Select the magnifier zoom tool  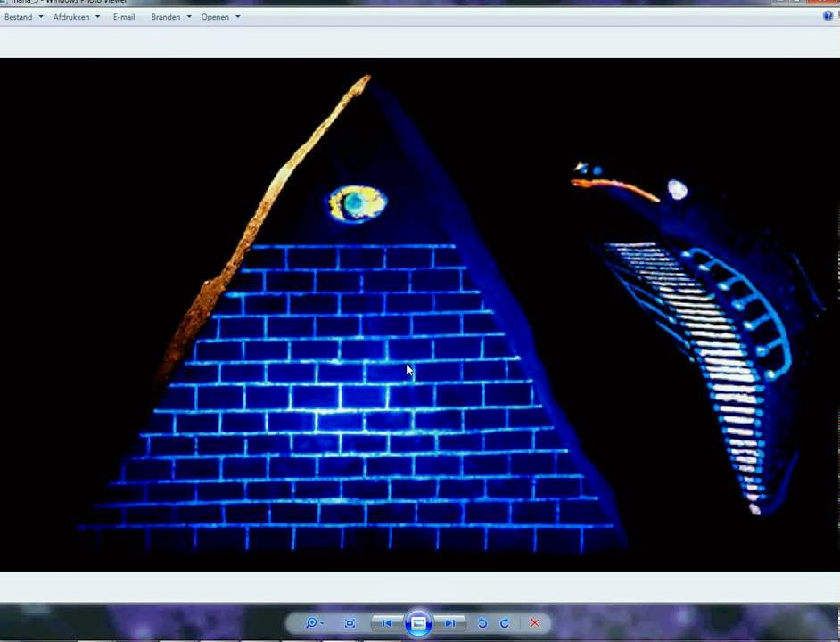pos(311,622)
